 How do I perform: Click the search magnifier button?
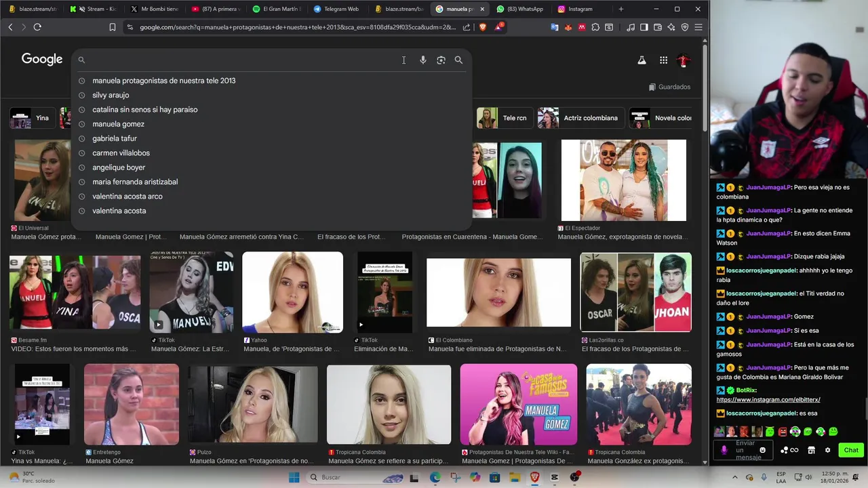pyautogui.click(x=458, y=60)
